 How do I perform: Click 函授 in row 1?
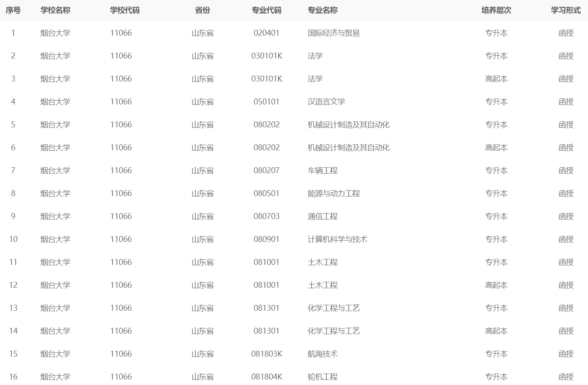tap(566, 33)
